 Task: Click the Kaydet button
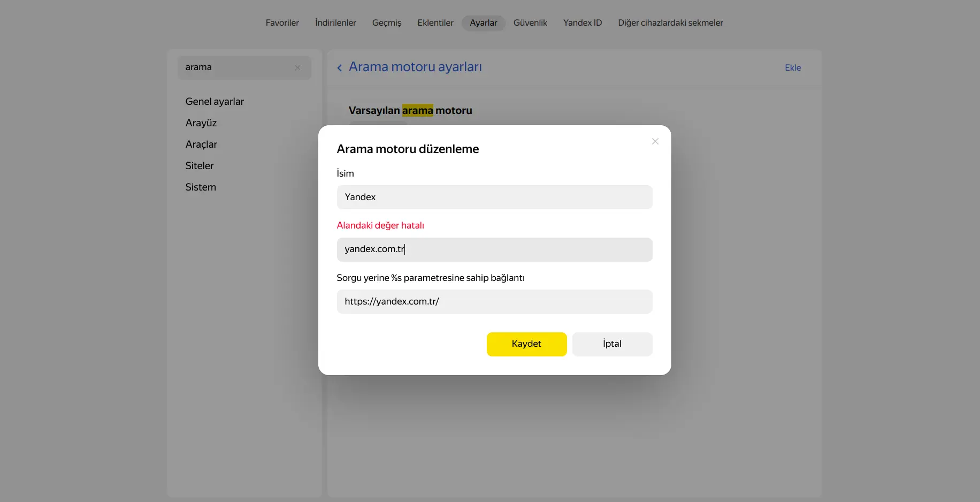pyautogui.click(x=526, y=344)
